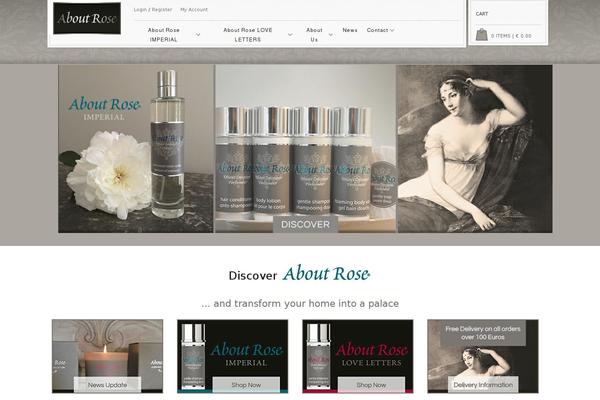Open the Login / Register link
This screenshot has height=400, width=600.
(x=153, y=10)
